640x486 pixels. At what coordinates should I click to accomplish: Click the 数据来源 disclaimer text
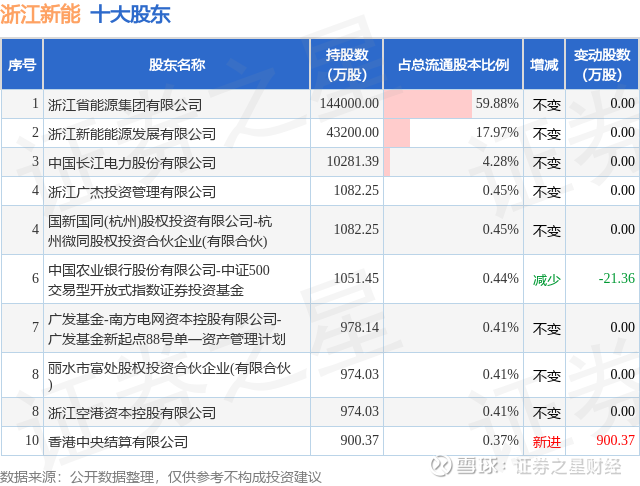coord(161,477)
